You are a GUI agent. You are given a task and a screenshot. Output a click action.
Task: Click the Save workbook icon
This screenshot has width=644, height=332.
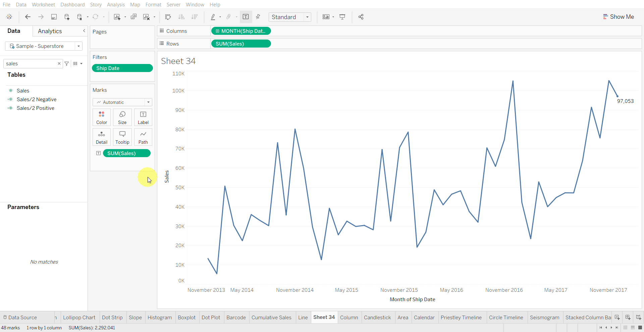tap(54, 17)
